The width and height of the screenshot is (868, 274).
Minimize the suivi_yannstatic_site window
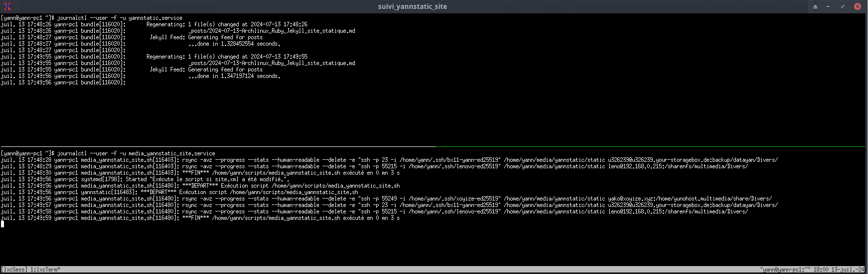(x=828, y=6)
